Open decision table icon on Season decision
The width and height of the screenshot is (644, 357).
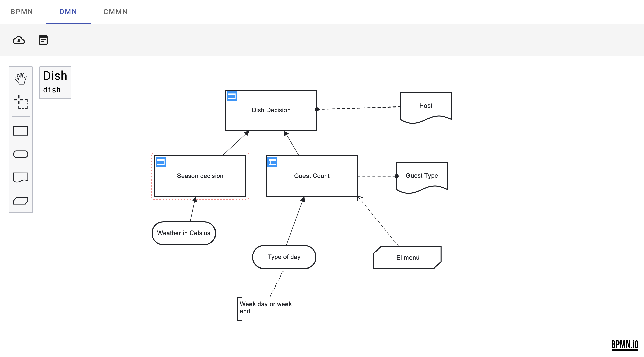click(161, 162)
